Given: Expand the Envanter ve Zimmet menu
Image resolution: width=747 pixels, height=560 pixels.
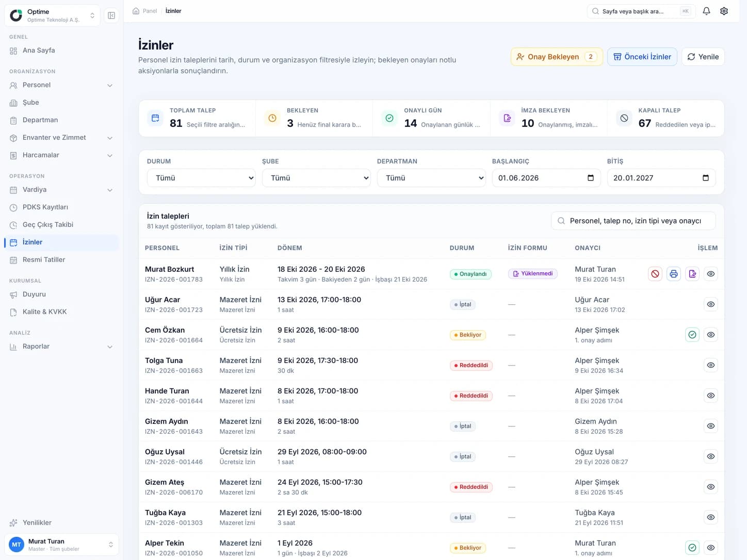Looking at the screenshot, I should pyautogui.click(x=61, y=138).
